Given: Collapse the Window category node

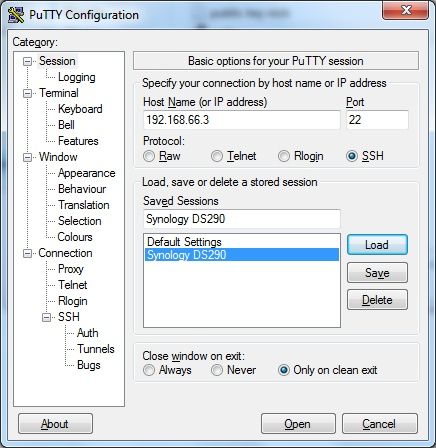Looking at the screenshot, I should point(27,157).
